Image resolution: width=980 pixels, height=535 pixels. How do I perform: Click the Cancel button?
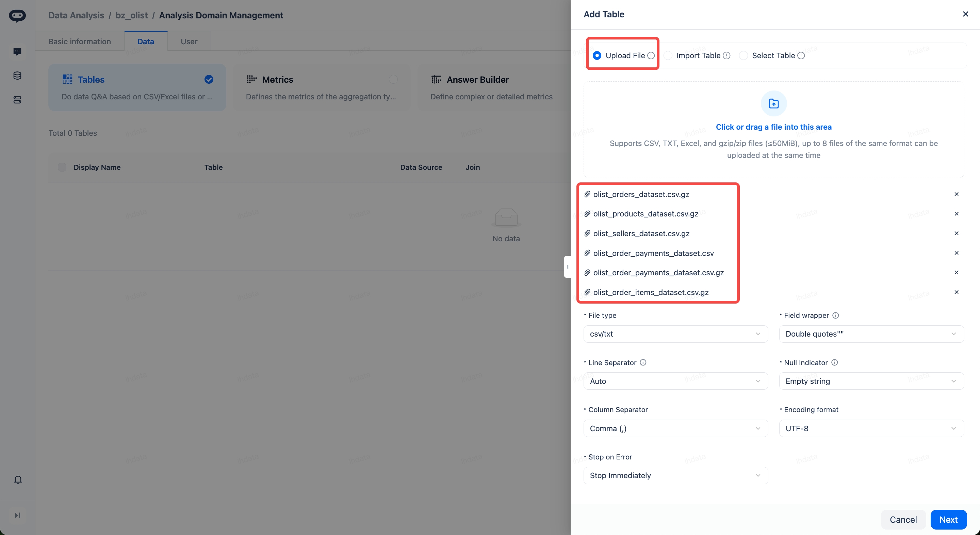coord(903,520)
